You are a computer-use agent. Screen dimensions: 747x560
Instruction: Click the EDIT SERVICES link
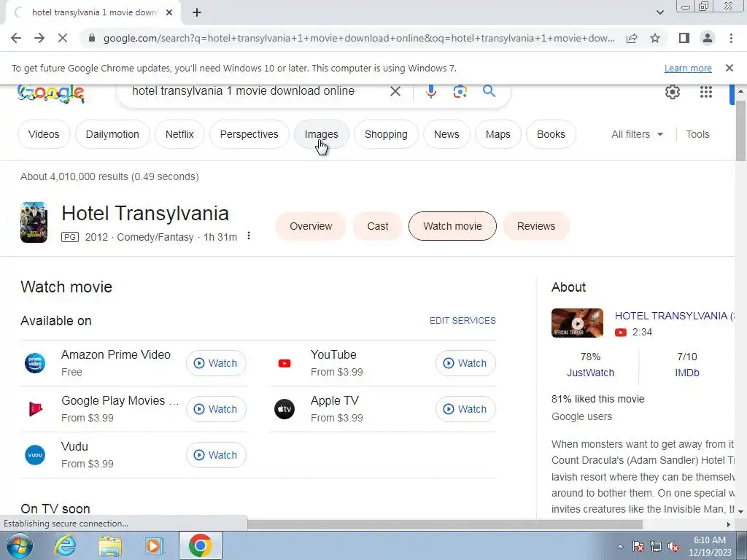click(462, 321)
